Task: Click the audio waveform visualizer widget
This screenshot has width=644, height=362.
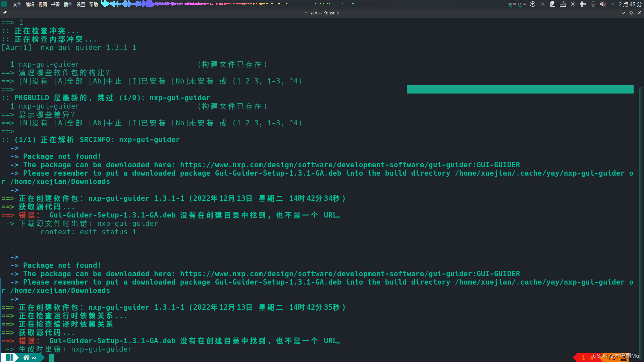Action: pyautogui.click(x=304, y=4)
